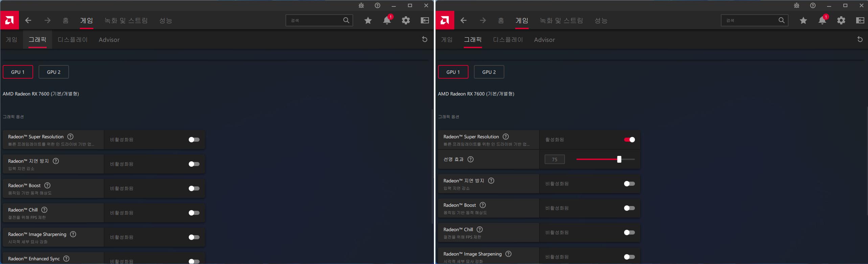Go back using right window's back arrow

(x=464, y=20)
